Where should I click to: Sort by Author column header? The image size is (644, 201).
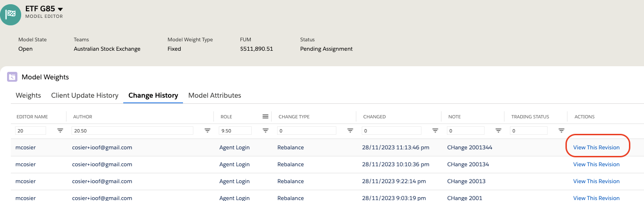pos(82,117)
